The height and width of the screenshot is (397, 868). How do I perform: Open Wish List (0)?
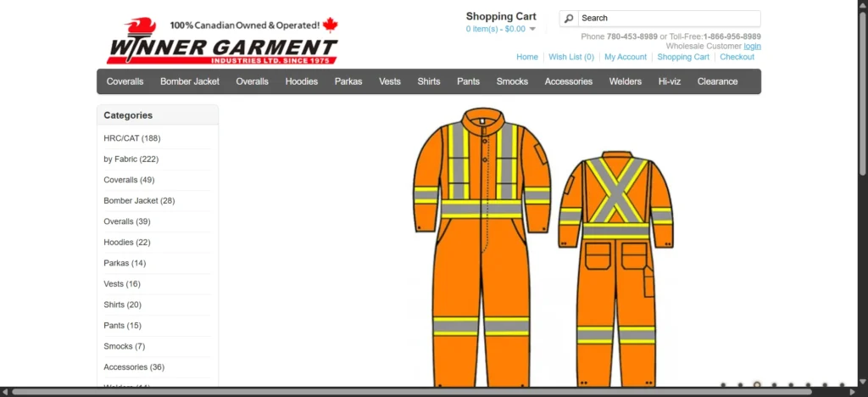click(x=571, y=57)
